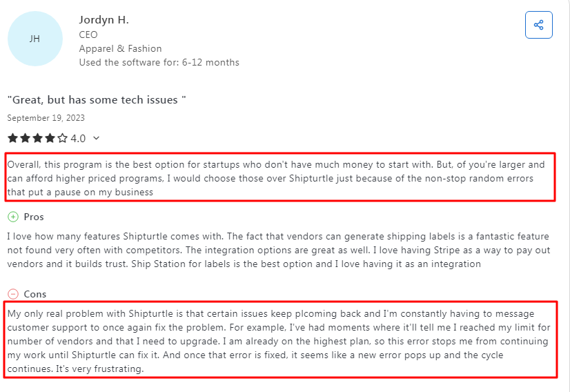
Task: Expand rating breakdown chevron beside 4.0
Action: pos(96,138)
